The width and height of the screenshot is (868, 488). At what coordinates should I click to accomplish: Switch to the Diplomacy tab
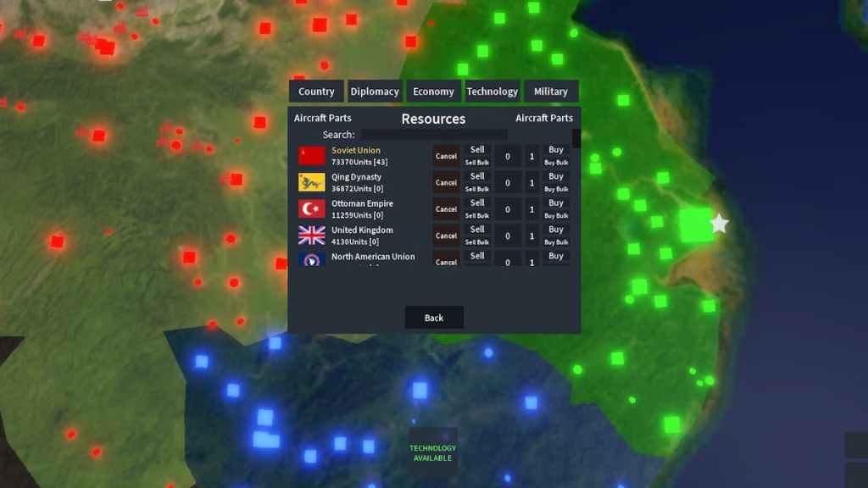(375, 91)
